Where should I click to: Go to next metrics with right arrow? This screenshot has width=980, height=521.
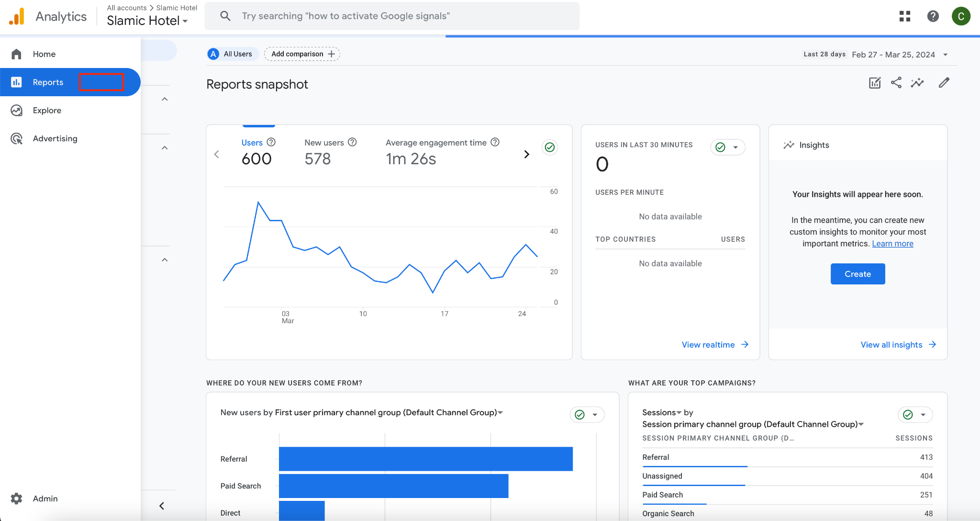point(526,154)
